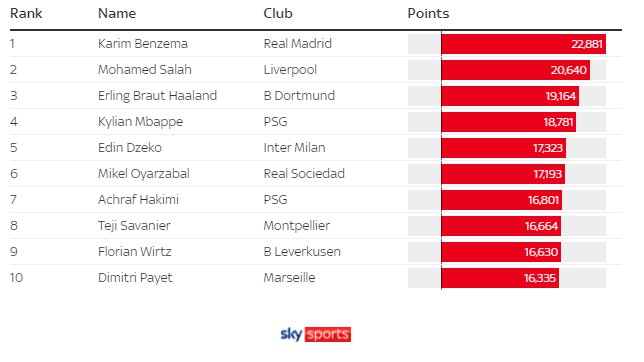The width and height of the screenshot is (644, 362).
Task: Click Mohamed Salah's name
Action: point(145,69)
